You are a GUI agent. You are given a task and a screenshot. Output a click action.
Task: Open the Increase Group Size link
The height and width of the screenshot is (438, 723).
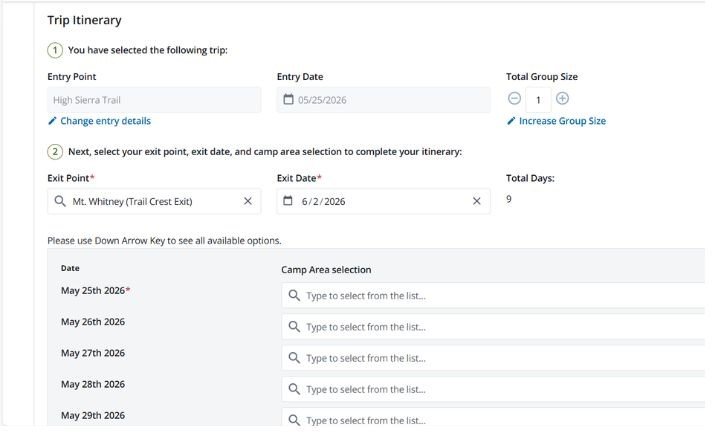tap(562, 121)
